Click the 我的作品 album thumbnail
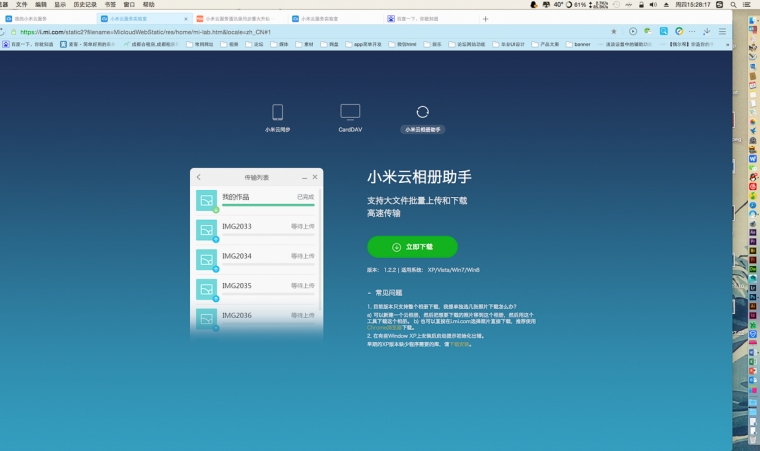 pos(206,200)
